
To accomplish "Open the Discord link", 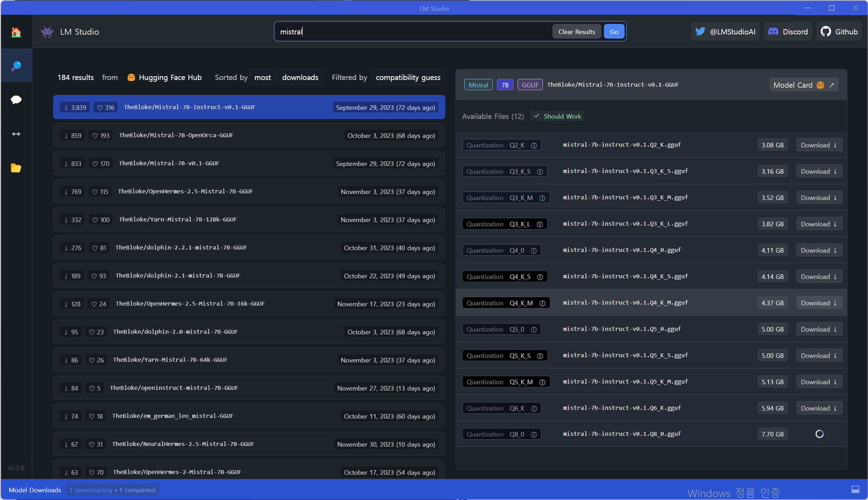I will tap(788, 32).
